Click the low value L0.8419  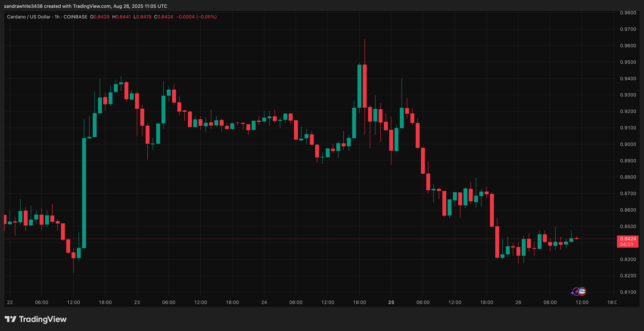coord(142,17)
